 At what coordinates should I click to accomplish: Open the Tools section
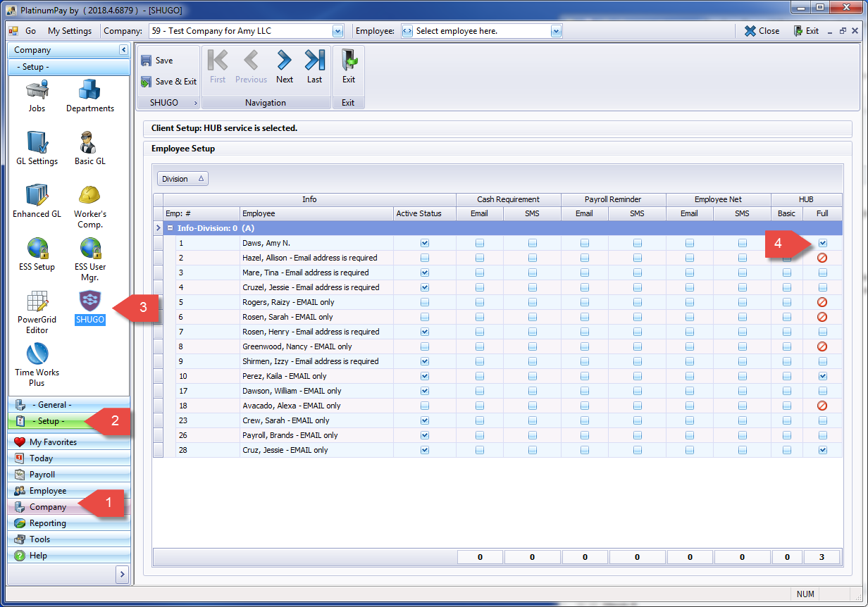tap(69, 539)
